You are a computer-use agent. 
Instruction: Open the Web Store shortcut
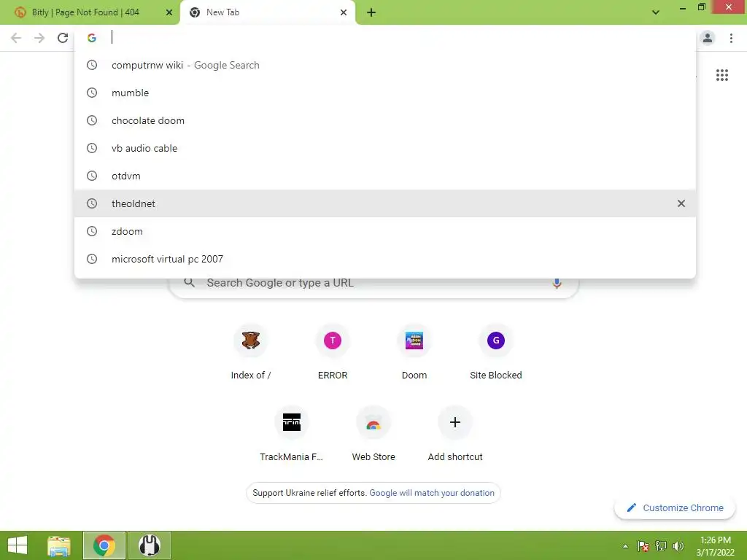click(373, 435)
